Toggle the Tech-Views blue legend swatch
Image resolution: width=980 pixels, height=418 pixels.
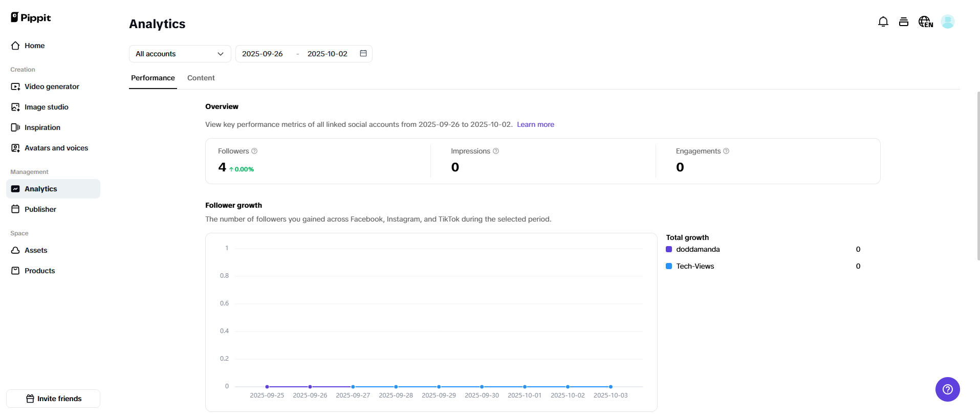pyautogui.click(x=669, y=266)
